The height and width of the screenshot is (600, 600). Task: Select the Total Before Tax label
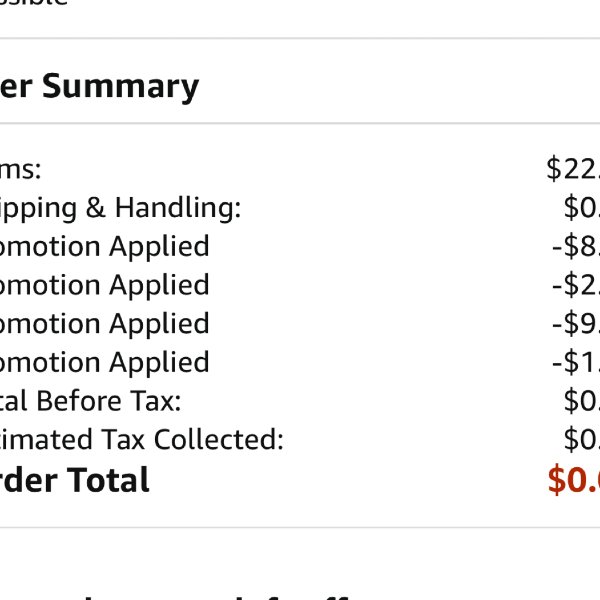click(91, 401)
